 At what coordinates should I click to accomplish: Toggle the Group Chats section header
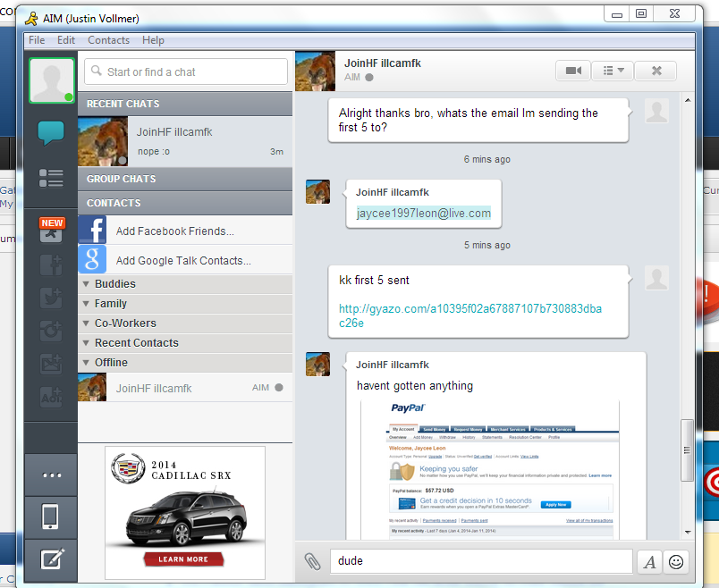click(x=185, y=180)
